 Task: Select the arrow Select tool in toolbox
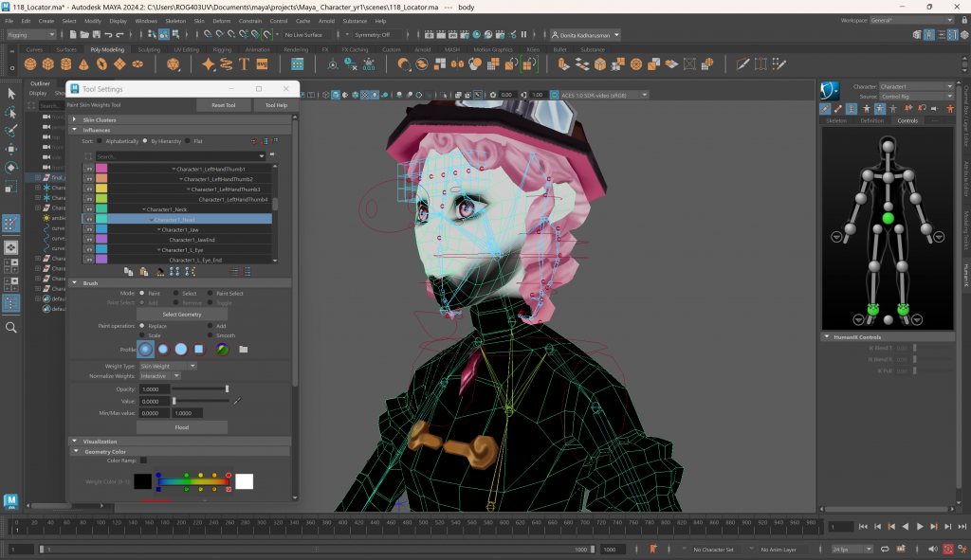[x=11, y=94]
